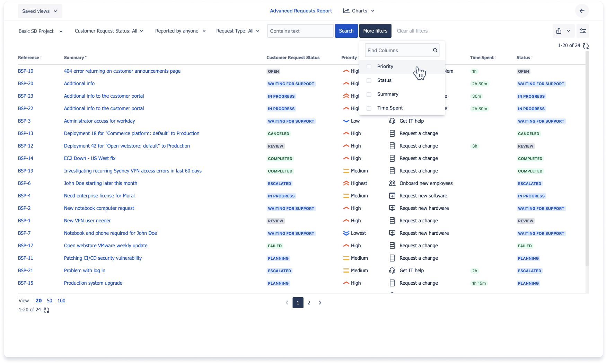Open the column settings sliders icon
Screen dimensions: 607x364
click(x=583, y=31)
